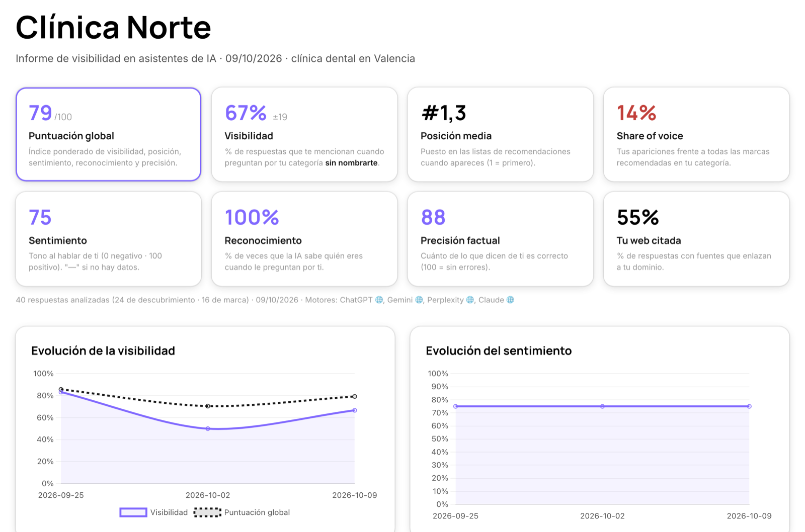Click the bold 'sin nombrarte' text
Image resolution: width=805 pixels, height=532 pixels.
click(351, 163)
